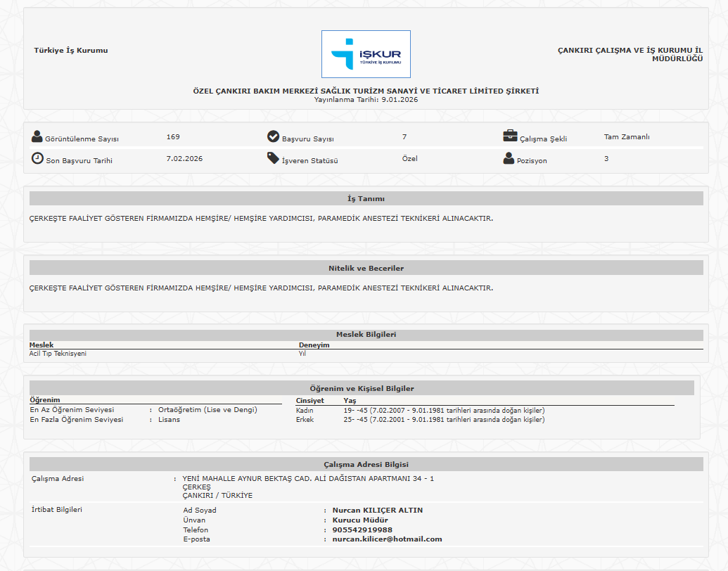Click the Türkiye İş Kurumu text
This screenshot has width=728, height=571.
71,51
